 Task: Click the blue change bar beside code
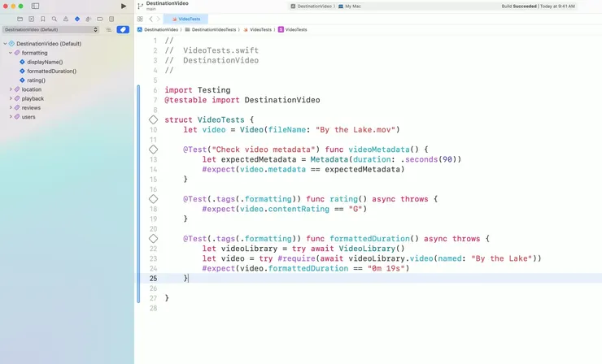[138, 194]
